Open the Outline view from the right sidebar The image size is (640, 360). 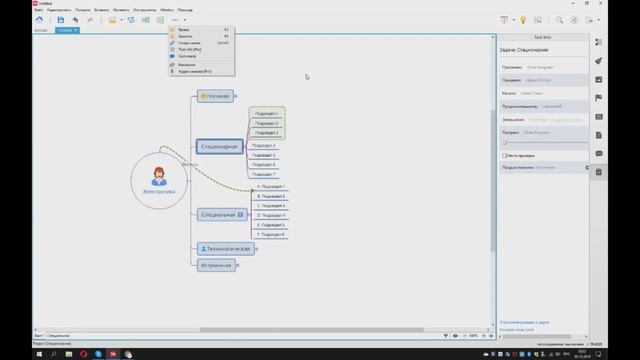599,42
